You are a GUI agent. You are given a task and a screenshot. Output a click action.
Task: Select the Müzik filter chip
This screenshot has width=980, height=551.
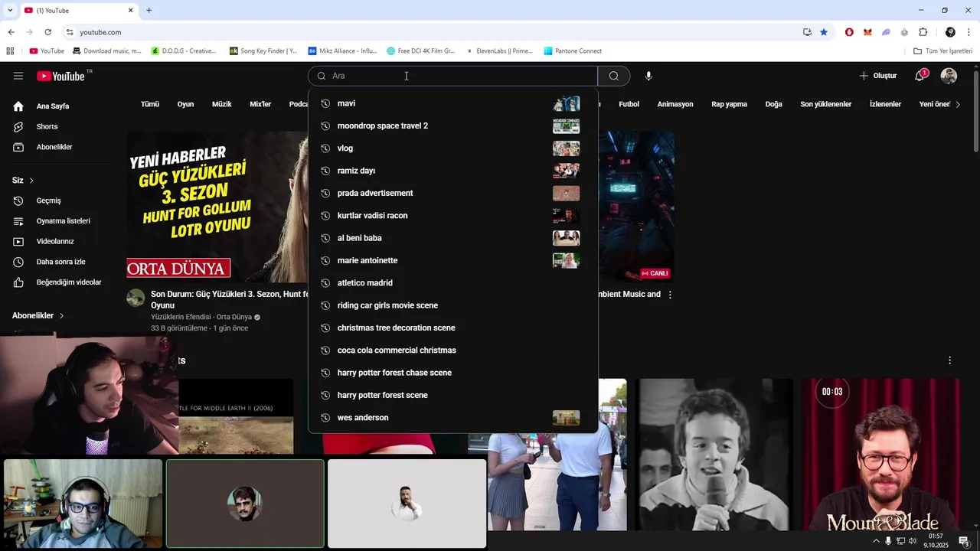(222, 104)
